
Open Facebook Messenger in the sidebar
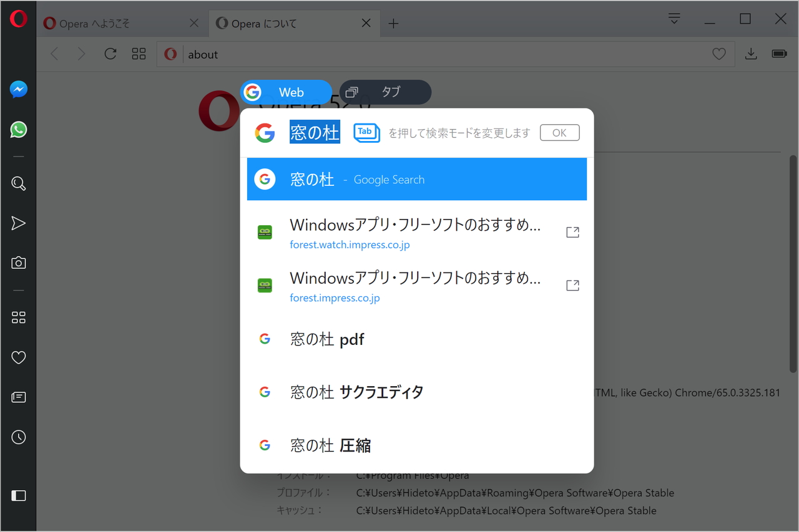(18, 90)
